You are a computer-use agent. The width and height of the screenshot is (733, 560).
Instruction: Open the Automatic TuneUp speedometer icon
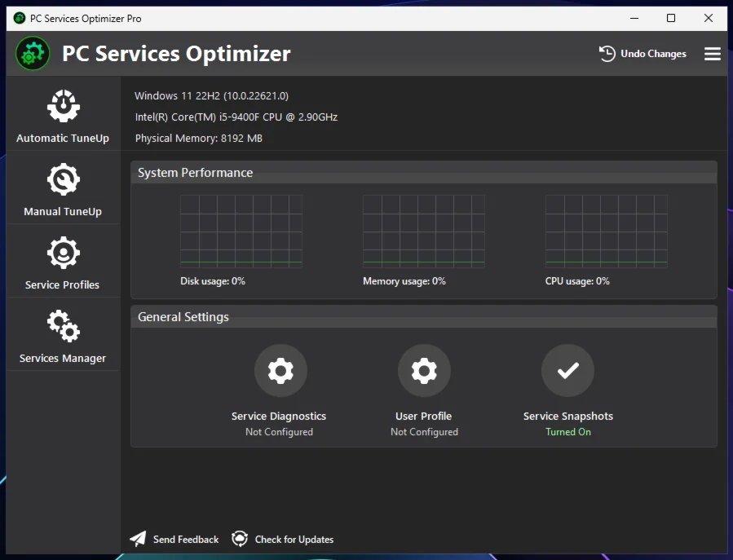coord(63,107)
